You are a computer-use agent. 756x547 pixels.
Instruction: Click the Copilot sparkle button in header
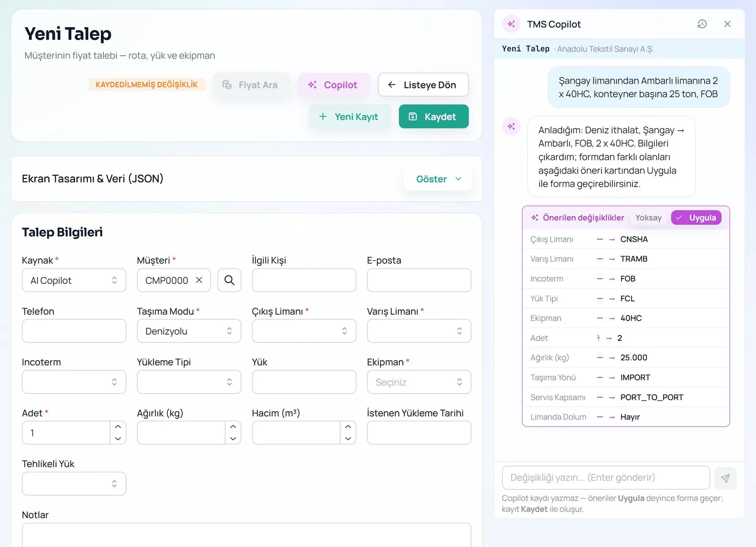tap(333, 85)
